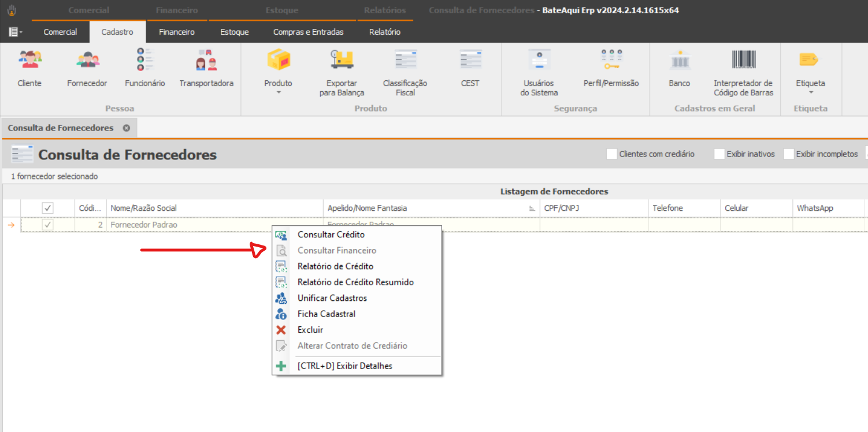Toggle the select-all header checkbox
This screenshot has height=432, width=868.
48,208
